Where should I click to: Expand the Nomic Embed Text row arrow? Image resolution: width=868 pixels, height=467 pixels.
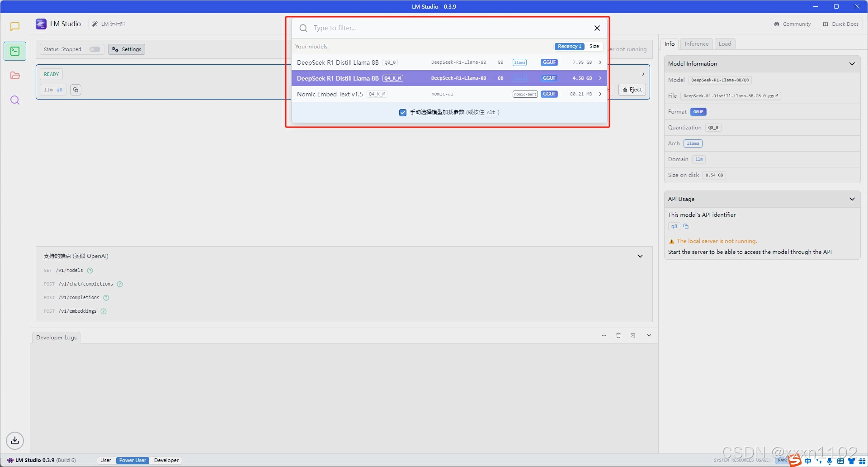point(600,94)
